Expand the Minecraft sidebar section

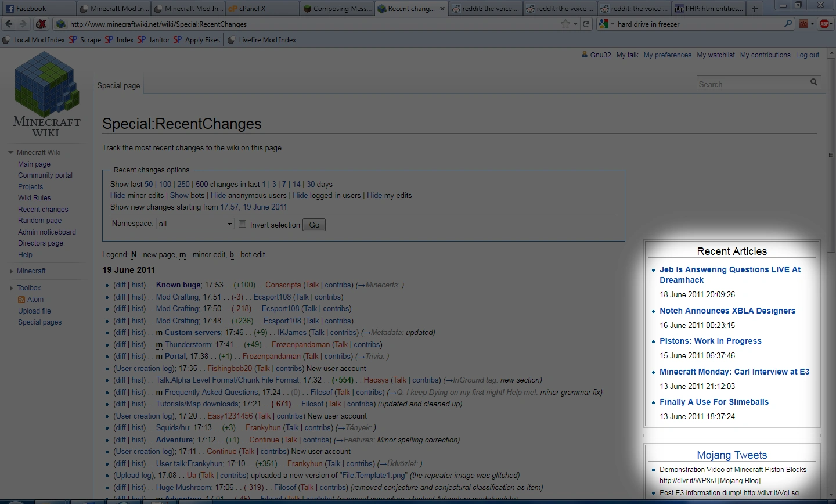[11, 271]
